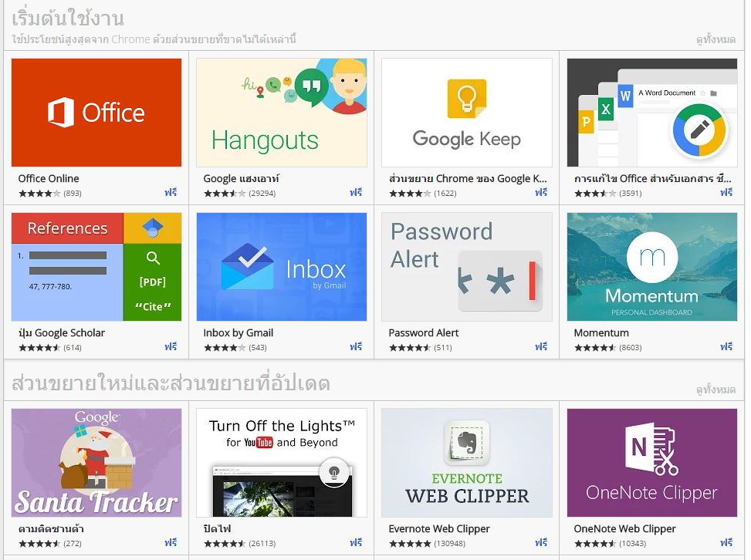Click the star rating for Inbox by Gmail
The width and height of the screenshot is (751, 560).
click(x=225, y=347)
